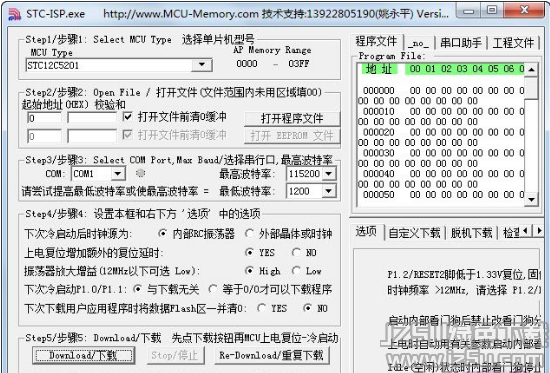The width and height of the screenshot is (550, 373).
Task: Click the EEPROM checksum field
Action: point(92,136)
